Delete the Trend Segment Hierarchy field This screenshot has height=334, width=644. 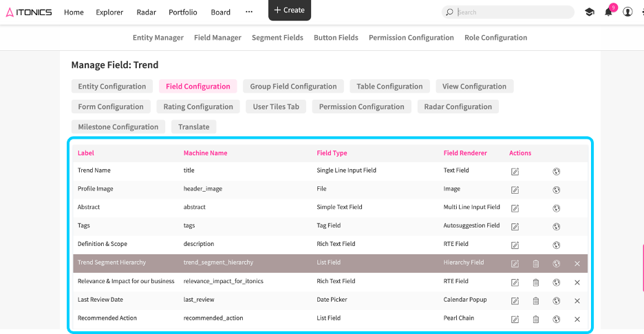tap(535, 263)
